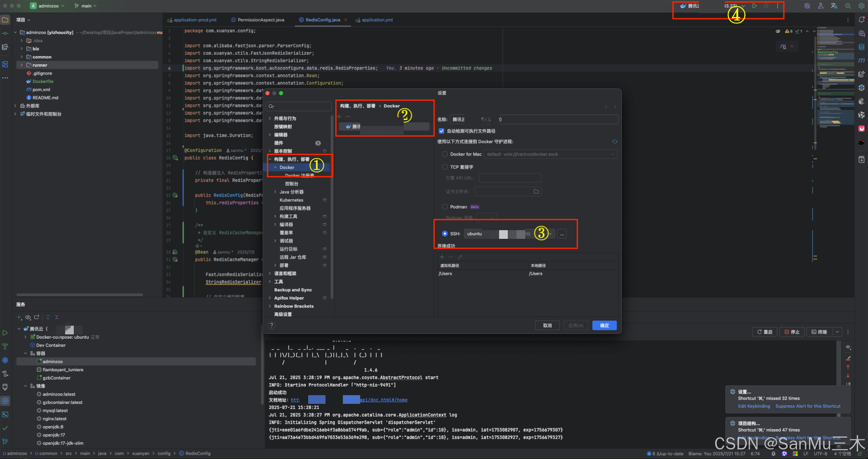Select the TCP socket radio button
The height and width of the screenshot is (459, 868).
coord(445,167)
